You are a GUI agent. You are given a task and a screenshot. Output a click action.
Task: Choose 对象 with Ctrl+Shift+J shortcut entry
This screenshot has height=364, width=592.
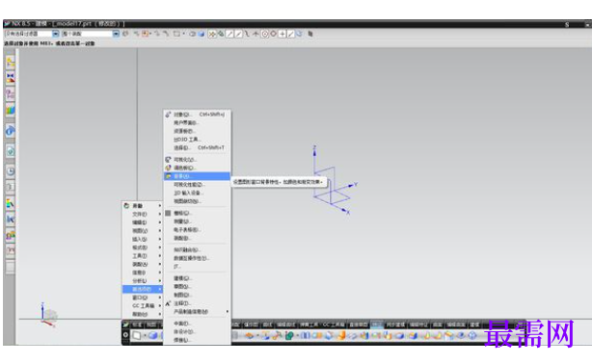point(197,115)
